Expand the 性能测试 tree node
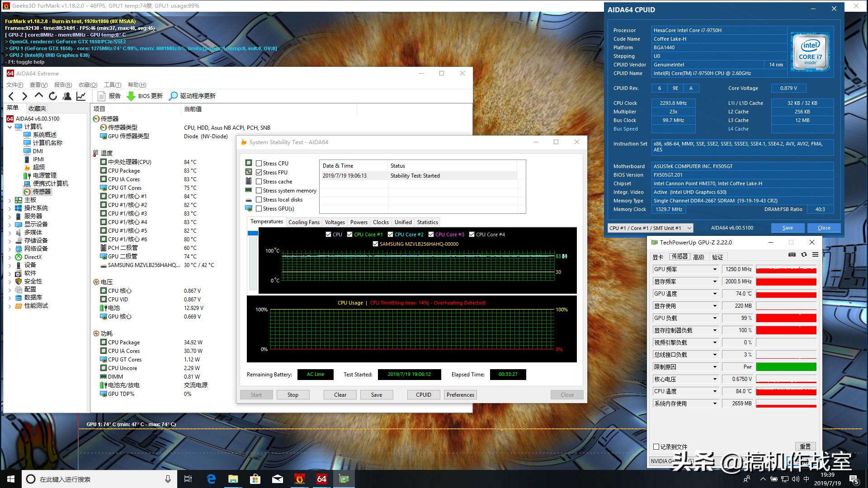This screenshot has width=868, height=488. click(x=10, y=306)
